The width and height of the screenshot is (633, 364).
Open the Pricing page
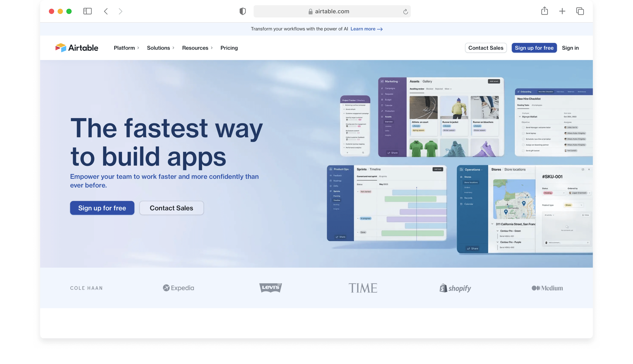click(229, 48)
